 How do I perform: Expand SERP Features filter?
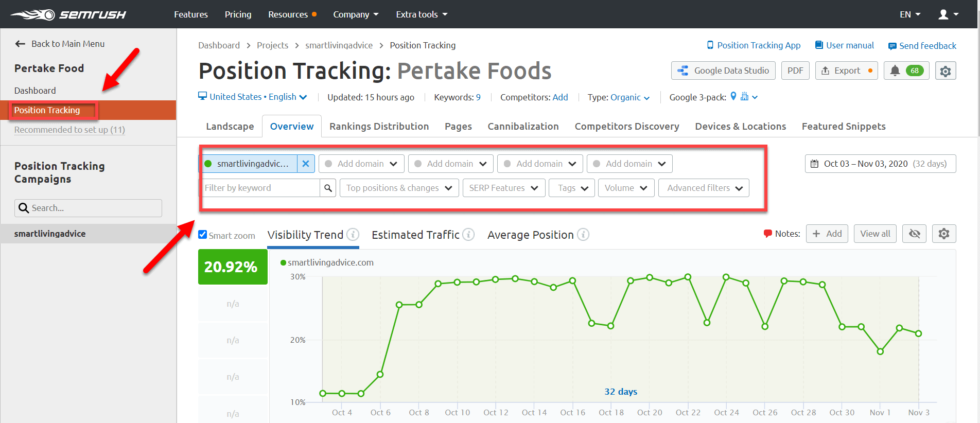click(x=504, y=188)
